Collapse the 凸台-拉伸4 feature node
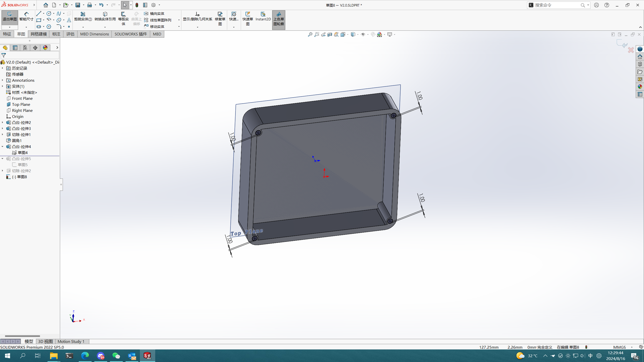 point(3,147)
